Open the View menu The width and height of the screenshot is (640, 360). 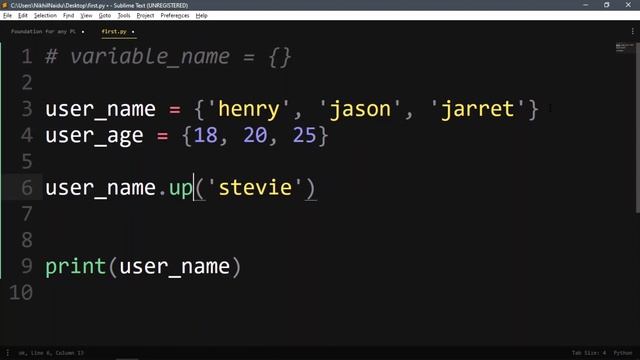(86, 16)
